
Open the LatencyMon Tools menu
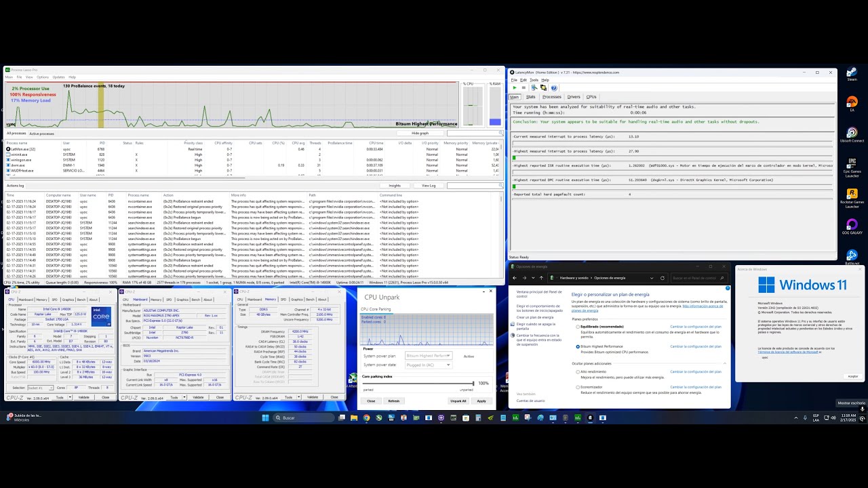pos(534,80)
